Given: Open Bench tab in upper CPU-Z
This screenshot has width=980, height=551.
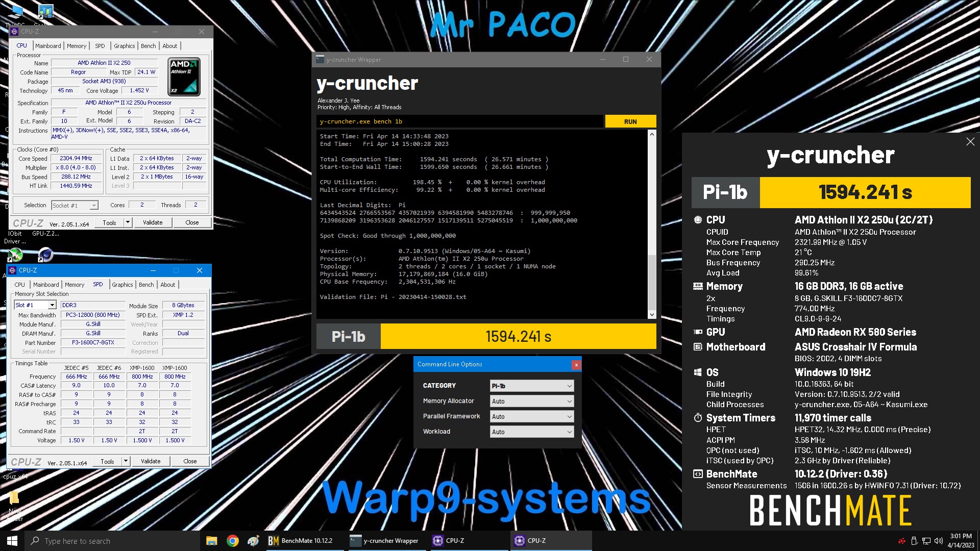Looking at the screenshot, I should [x=149, y=46].
